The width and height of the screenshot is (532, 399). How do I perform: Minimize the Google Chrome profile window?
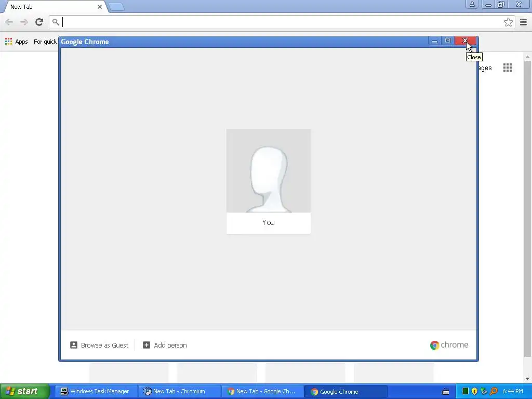[x=435, y=41]
